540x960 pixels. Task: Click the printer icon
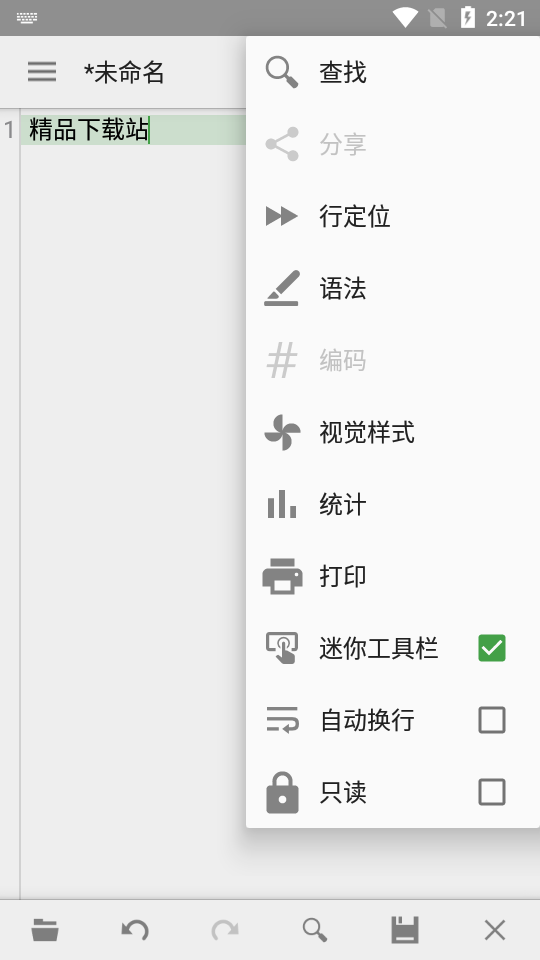pos(282,576)
